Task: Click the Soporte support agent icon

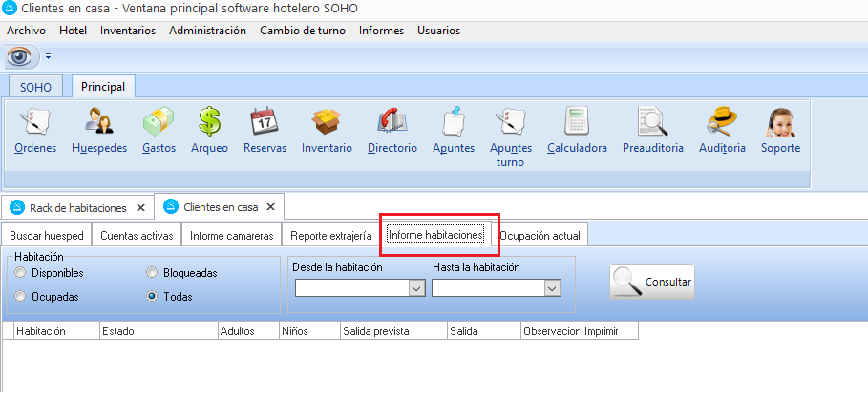Action: [780, 122]
